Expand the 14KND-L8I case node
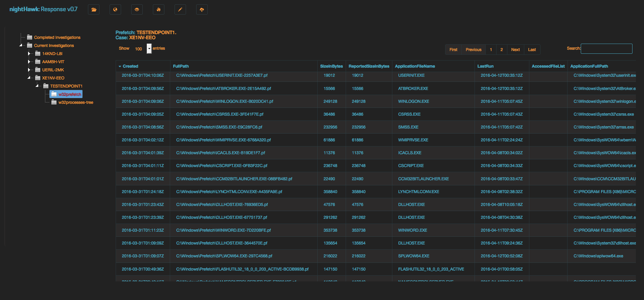The image size is (644, 300). click(29, 53)
